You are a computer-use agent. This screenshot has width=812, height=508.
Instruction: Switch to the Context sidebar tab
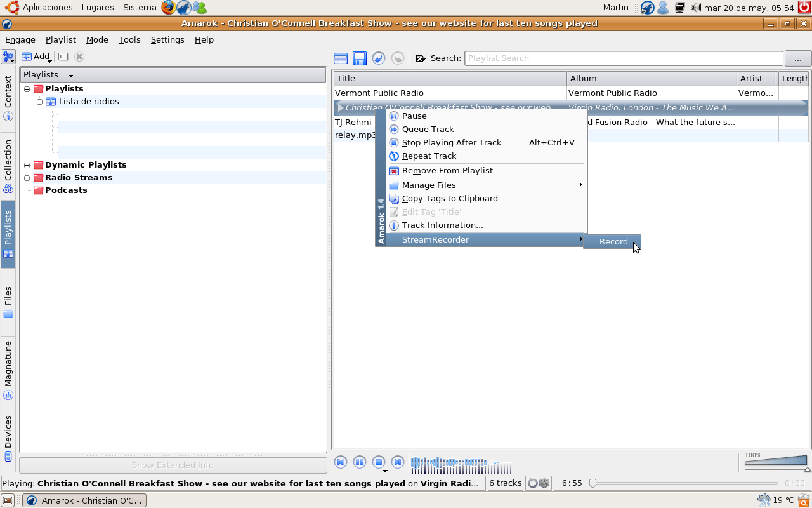point(8,98)
